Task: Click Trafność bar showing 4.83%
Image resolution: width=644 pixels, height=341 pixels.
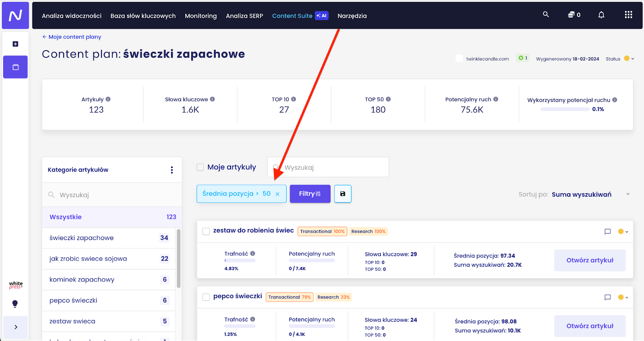Action: tap(240, 261)
